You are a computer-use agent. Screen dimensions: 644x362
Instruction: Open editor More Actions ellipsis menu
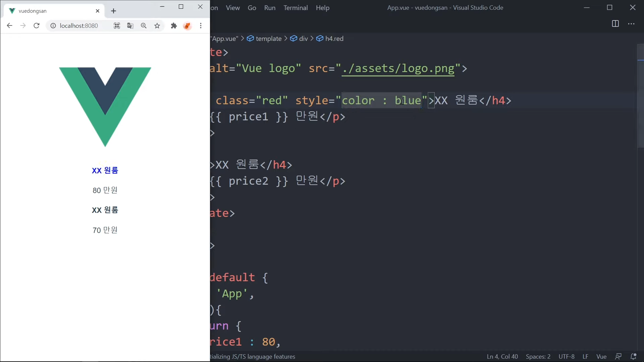point(631,24)
